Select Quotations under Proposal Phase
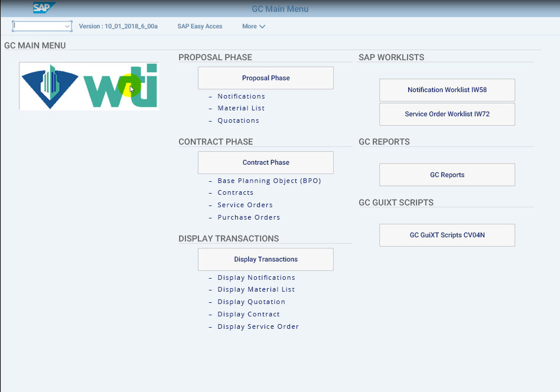 (238, 120)
